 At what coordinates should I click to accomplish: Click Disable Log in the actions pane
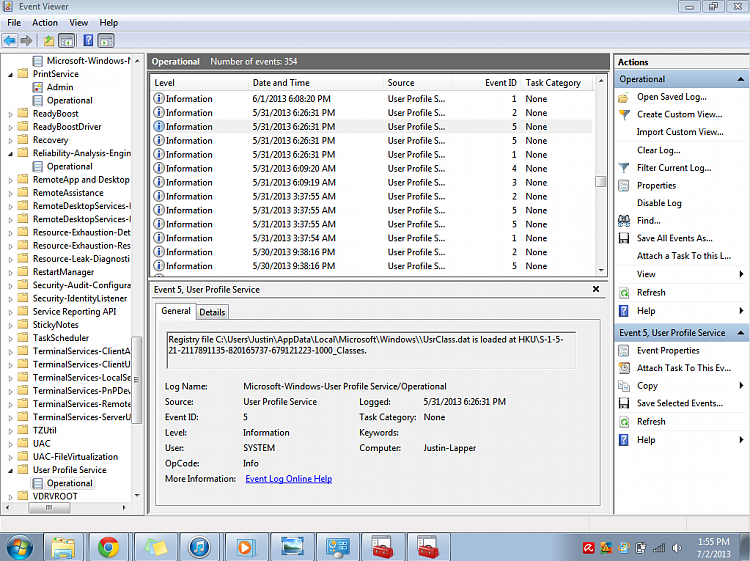pos(659,203)
